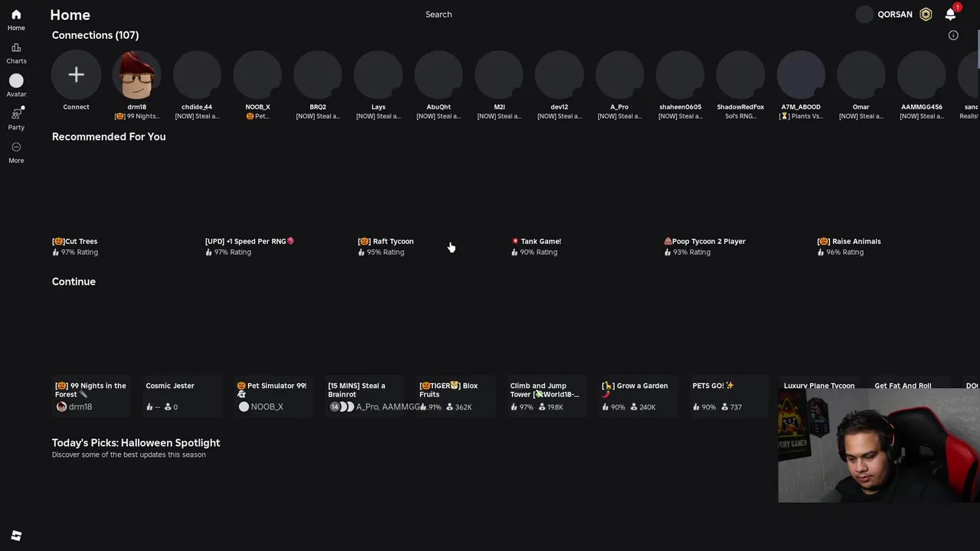Screen dimensions: 980x551
Task: Open dev12 connection avatar
Action: 560,75
